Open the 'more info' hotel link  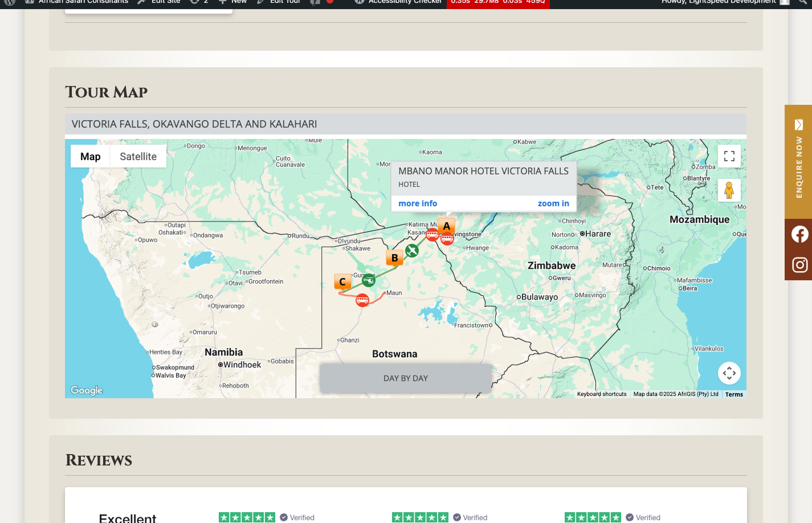point(418,203)
